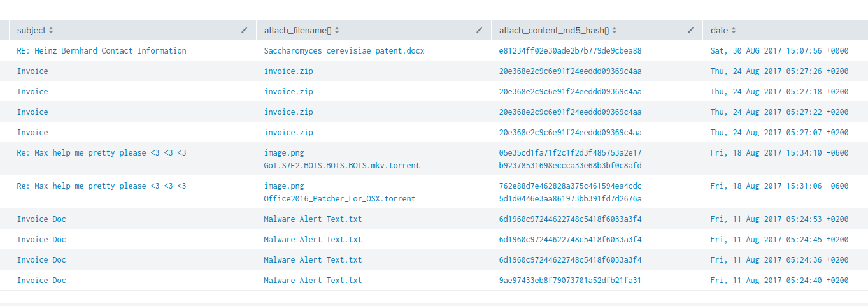This screenshot has width=868, height=306.
Task: Select the Saccharomyces_cerevisiae_patent.docx attachment
Action: click(x=344, y=51)
